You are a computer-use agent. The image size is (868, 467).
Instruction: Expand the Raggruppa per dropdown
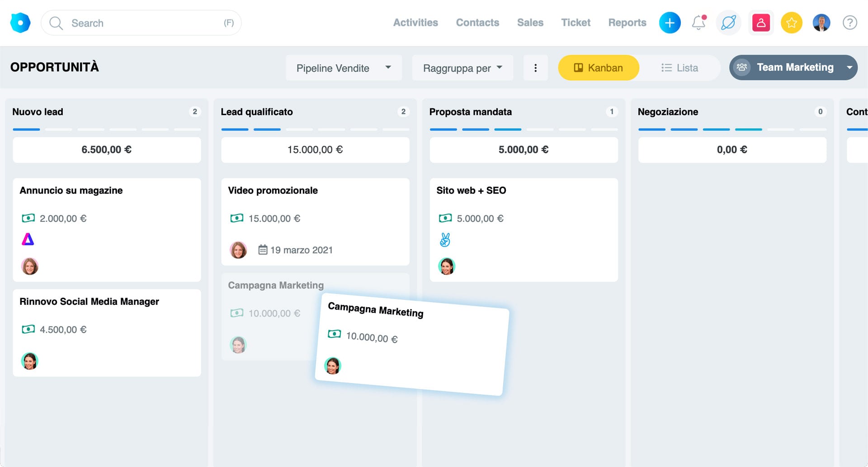point(462,68)
